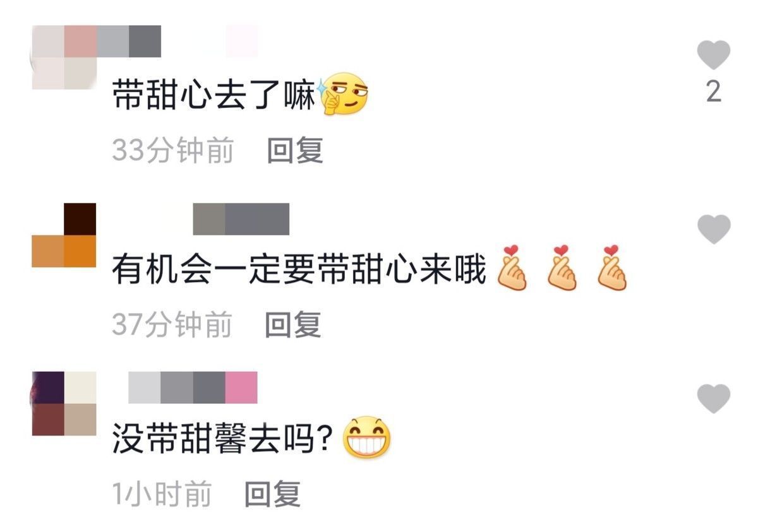This screenshot has width=758, height=532.
Task: Open username above "有机会一定要带甜心来哦" comment
Action: coord(241,219)
